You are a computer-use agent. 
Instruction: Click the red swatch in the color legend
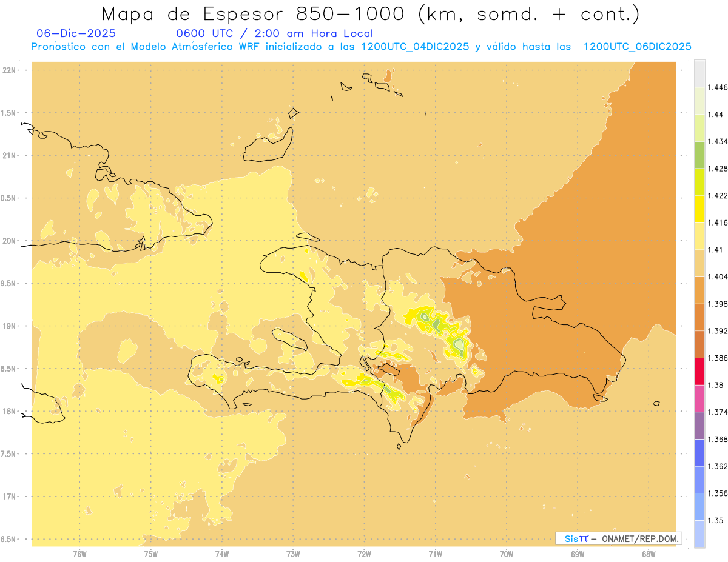tap(699, 372)
